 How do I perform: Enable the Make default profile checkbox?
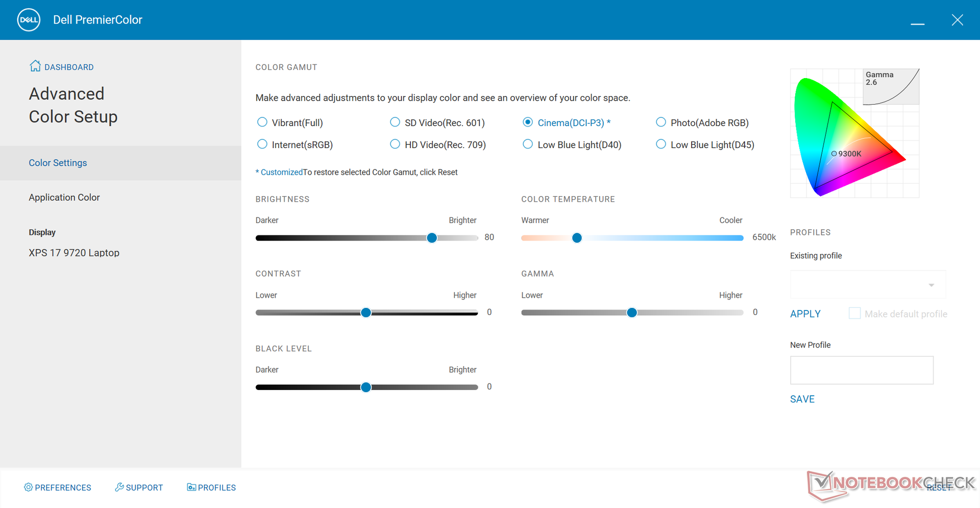point(854,313)
